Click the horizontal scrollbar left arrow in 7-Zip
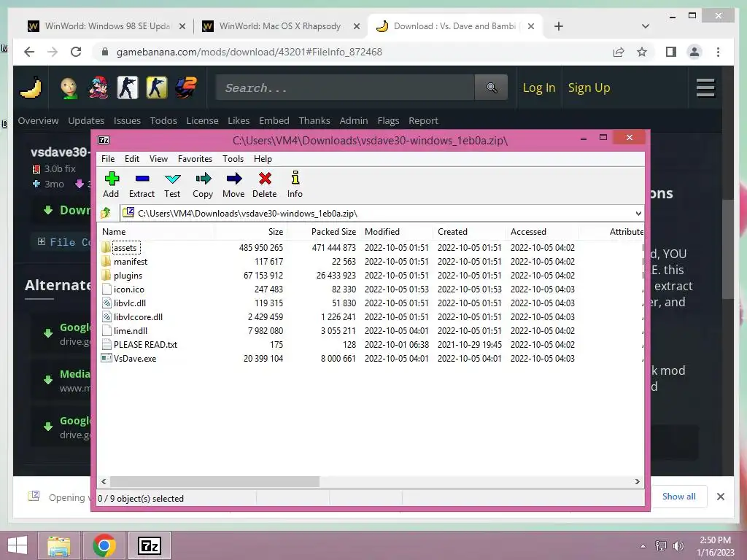This screenshot has width=747, height=560. pos(104,481)
